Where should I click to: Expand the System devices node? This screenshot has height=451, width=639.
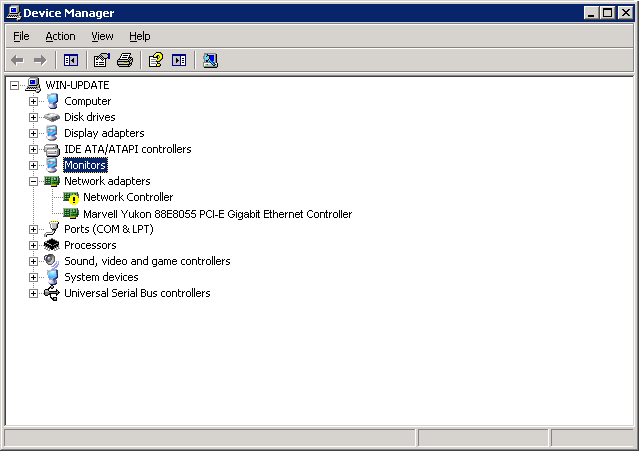pyautogui.click(x=33, y=277)
